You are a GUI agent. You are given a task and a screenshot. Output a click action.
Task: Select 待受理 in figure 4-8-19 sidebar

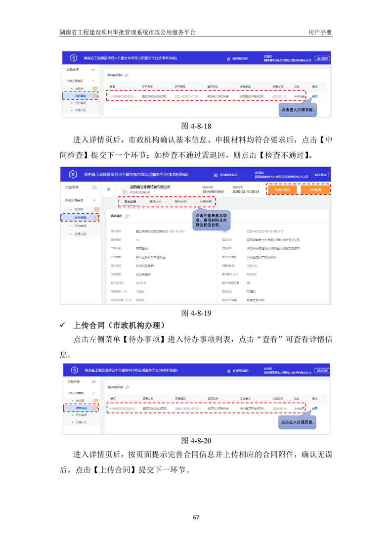79,210
